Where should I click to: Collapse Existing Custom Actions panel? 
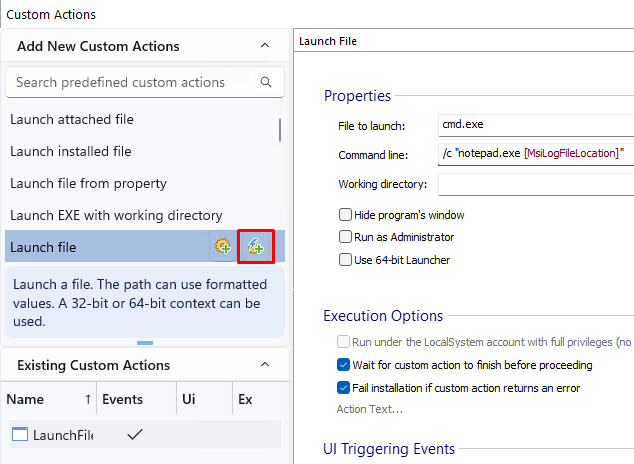264,365
